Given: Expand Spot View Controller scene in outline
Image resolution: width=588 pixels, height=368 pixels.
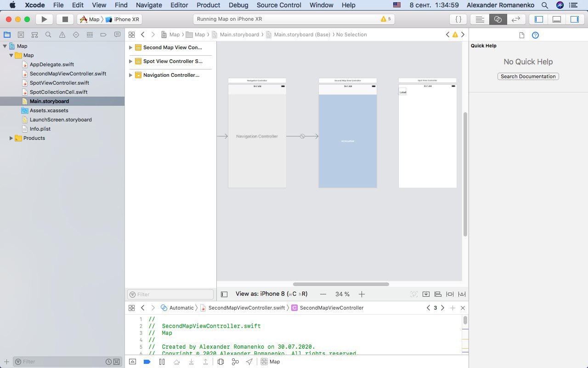Looking at the screenshot, I should (x=130, y=61).
